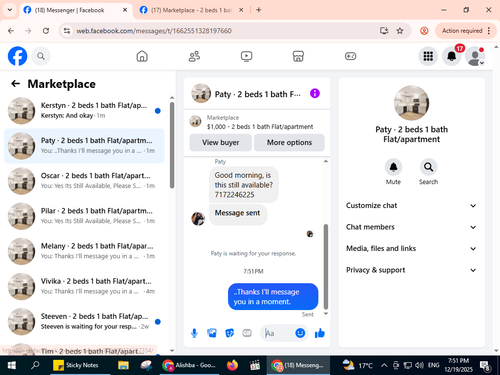The height and width of the screenshot is (375, 500).
Task: Bookmark this page with the star icon
Action: tap(400, 31)
